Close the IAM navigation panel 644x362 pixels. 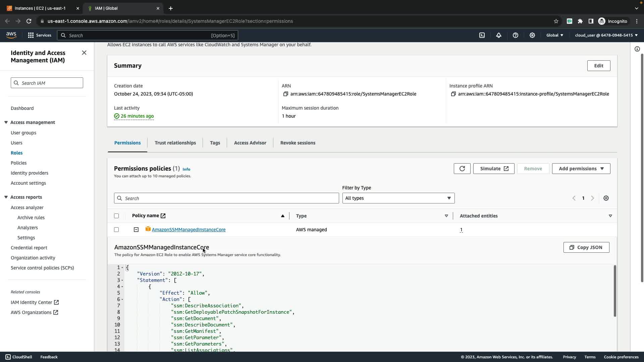[84, 53]
